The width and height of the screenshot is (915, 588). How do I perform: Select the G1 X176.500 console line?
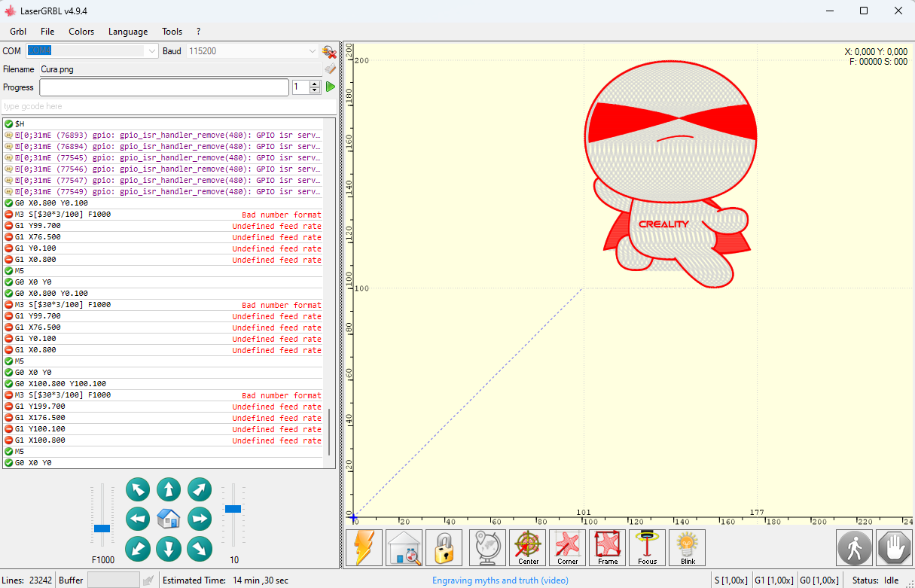coord(163,418)
